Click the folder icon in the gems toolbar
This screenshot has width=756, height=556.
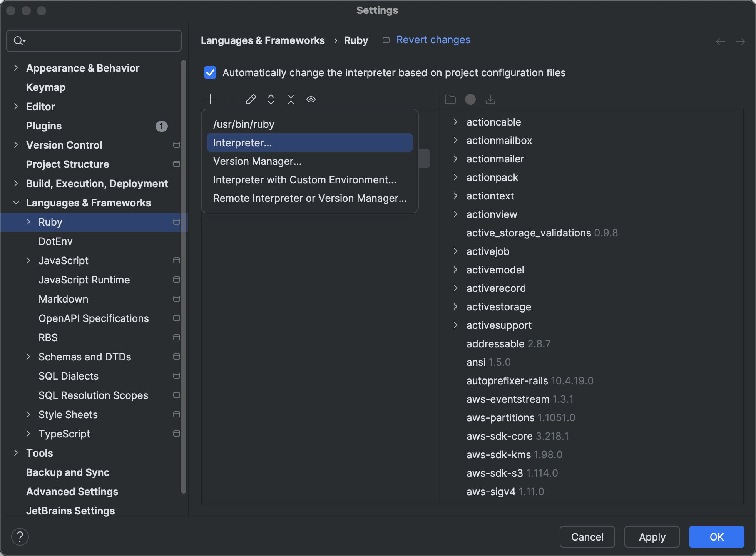[x=450, y=99]
